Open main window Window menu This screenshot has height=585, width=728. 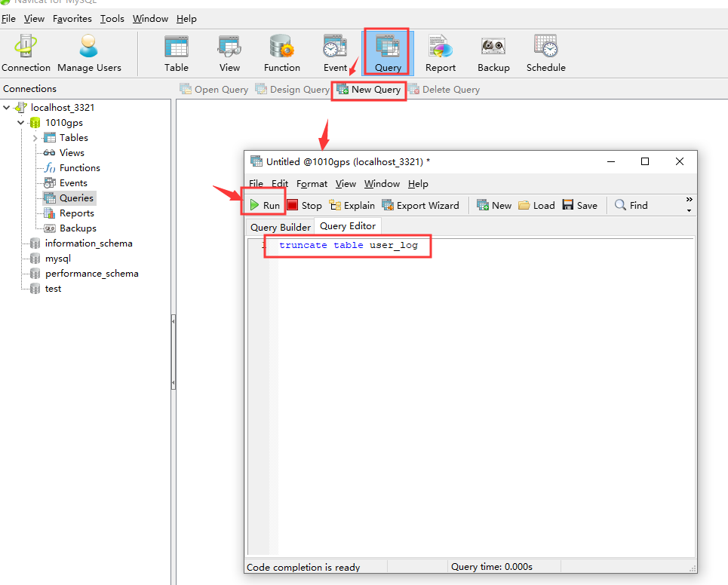click(150, 19)
